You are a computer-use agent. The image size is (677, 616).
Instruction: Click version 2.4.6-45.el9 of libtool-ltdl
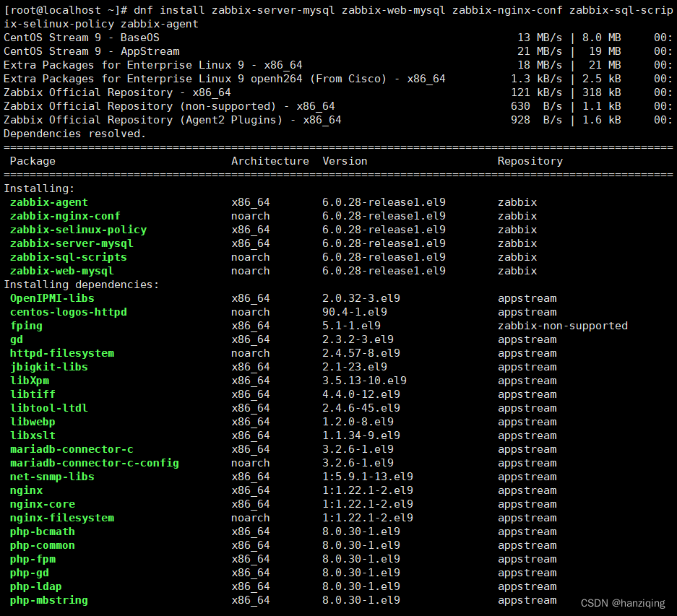click(x=361, y=408)
